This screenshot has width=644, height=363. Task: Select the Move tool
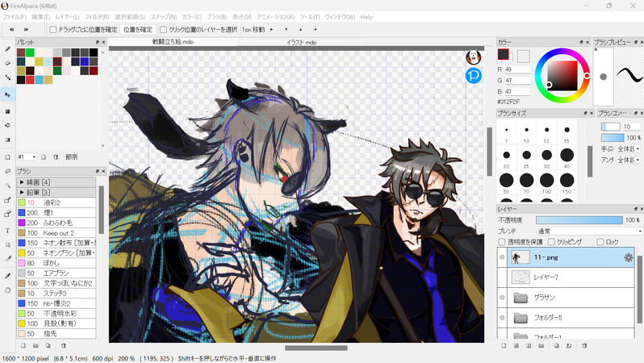[7, 95]
